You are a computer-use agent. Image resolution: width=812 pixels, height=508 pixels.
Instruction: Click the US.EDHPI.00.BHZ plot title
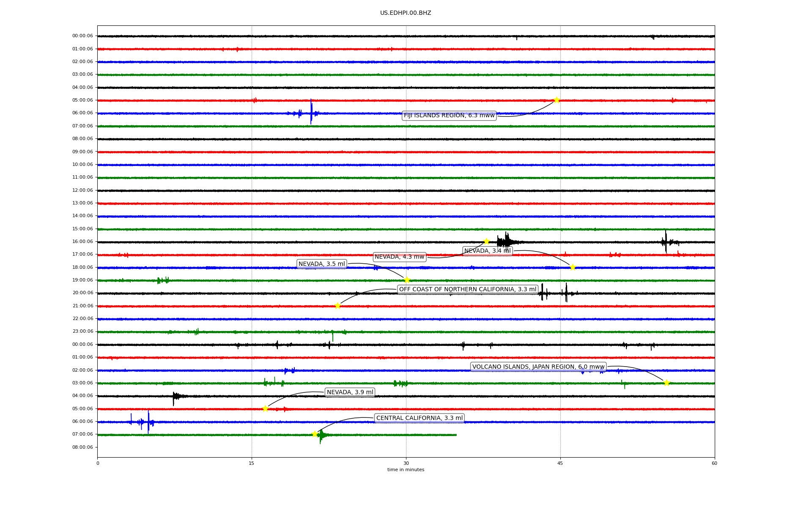point(406,13)
